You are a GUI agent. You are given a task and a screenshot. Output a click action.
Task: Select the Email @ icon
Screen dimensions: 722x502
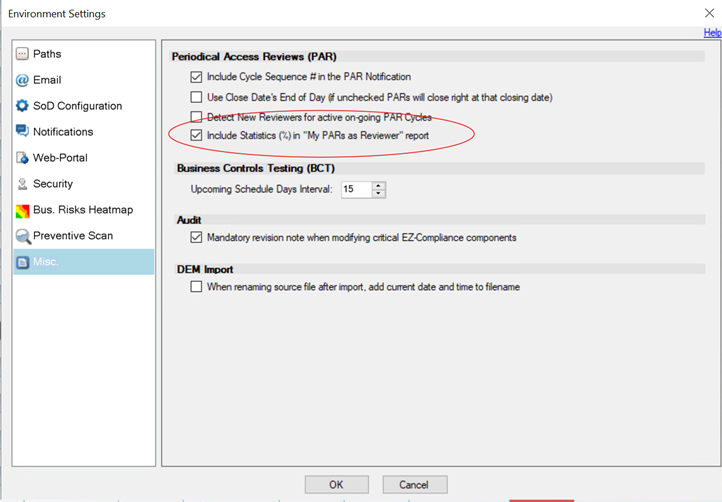click(22, 80)
